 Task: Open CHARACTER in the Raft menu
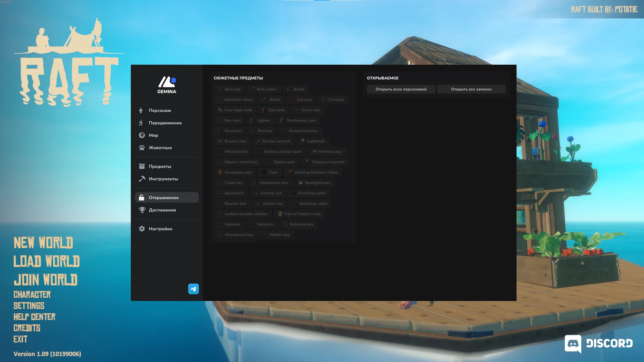tap(32, 295)
